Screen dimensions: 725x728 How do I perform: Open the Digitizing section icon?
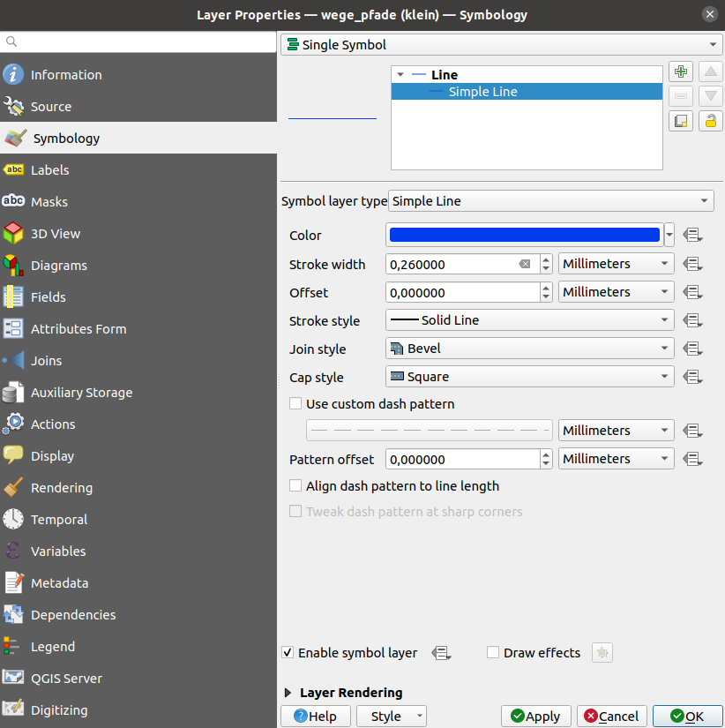coord(13,709)
